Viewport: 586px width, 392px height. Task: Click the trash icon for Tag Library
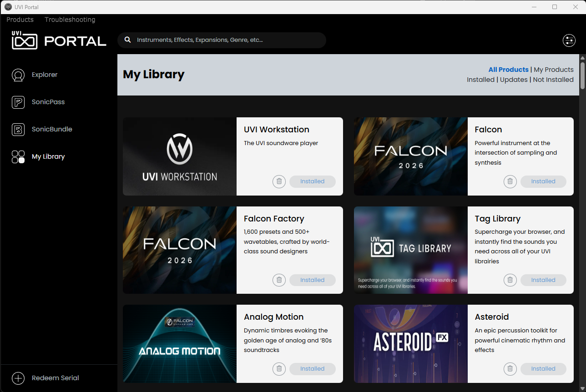pyautogui.click(x=510, y=280)
